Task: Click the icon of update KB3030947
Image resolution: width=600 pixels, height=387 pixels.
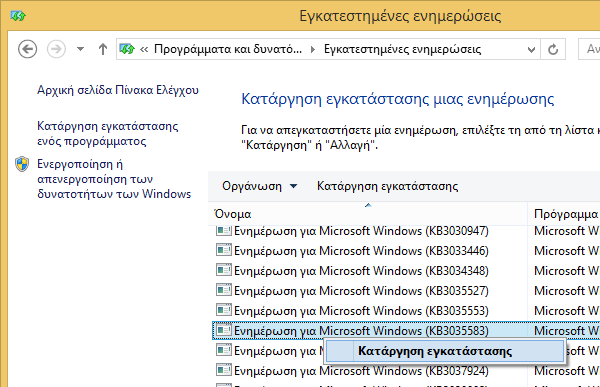Action: [x=224, y=230]
